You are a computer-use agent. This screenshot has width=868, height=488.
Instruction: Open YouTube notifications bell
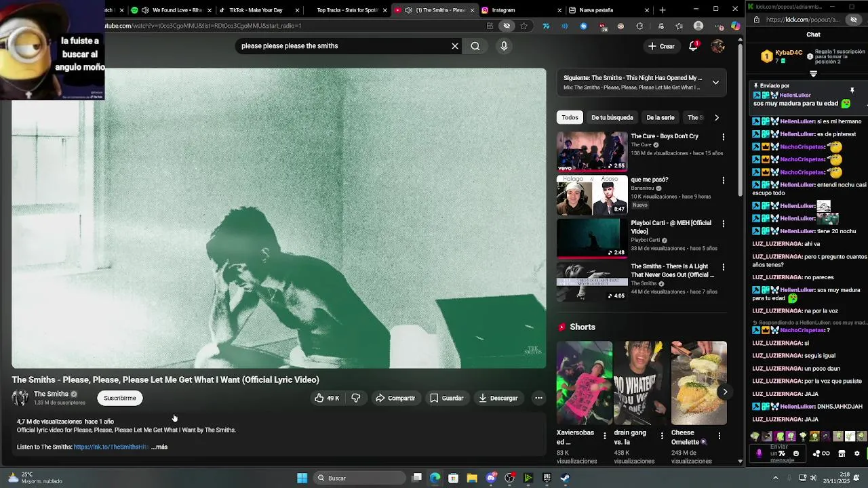pyautogui.click(x=694, y=46)
